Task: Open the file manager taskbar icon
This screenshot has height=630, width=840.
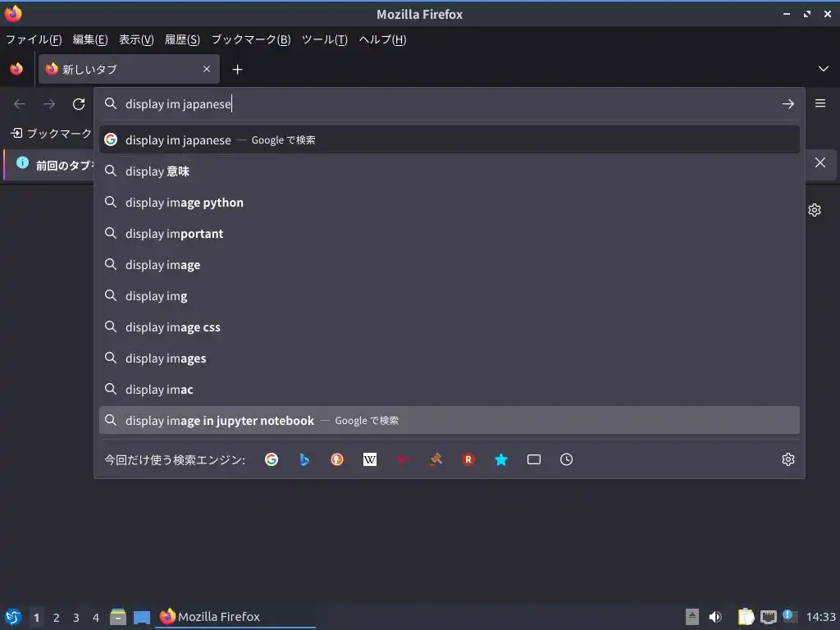Action: (118, 617)
